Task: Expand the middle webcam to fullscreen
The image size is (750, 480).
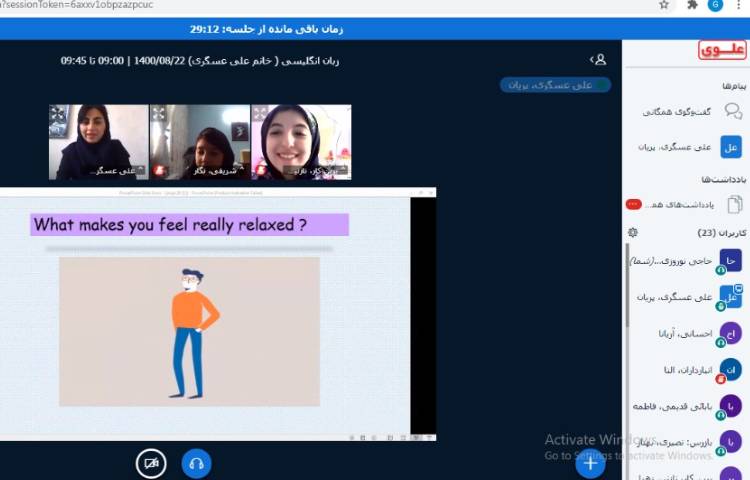Action: pyautogui.click(x=159, y=115)
